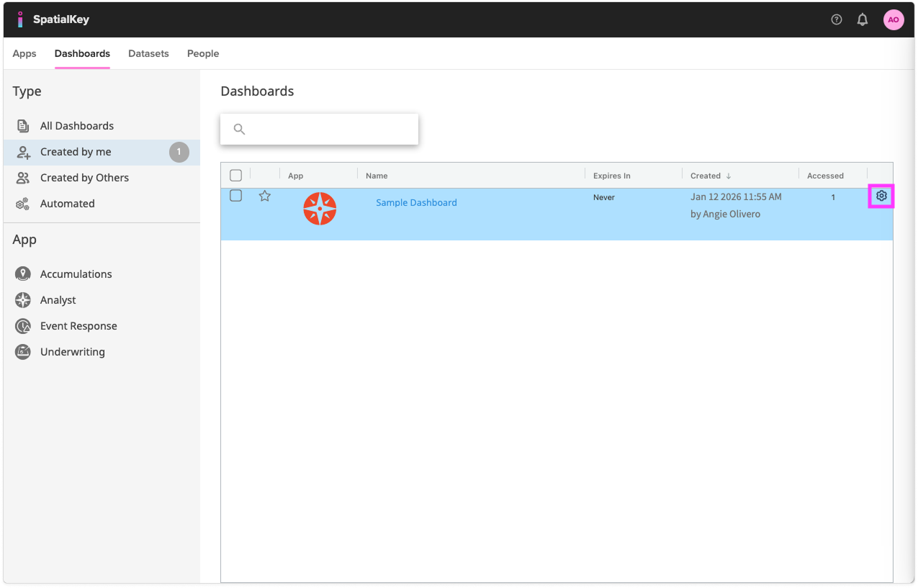Switch to the Datasets tab

click(148, 53)
